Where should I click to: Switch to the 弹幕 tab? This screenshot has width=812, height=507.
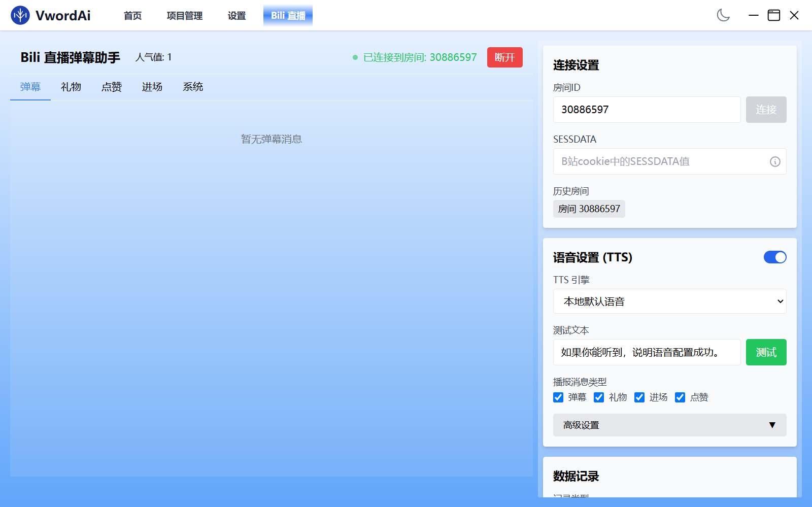coord(30,87)
